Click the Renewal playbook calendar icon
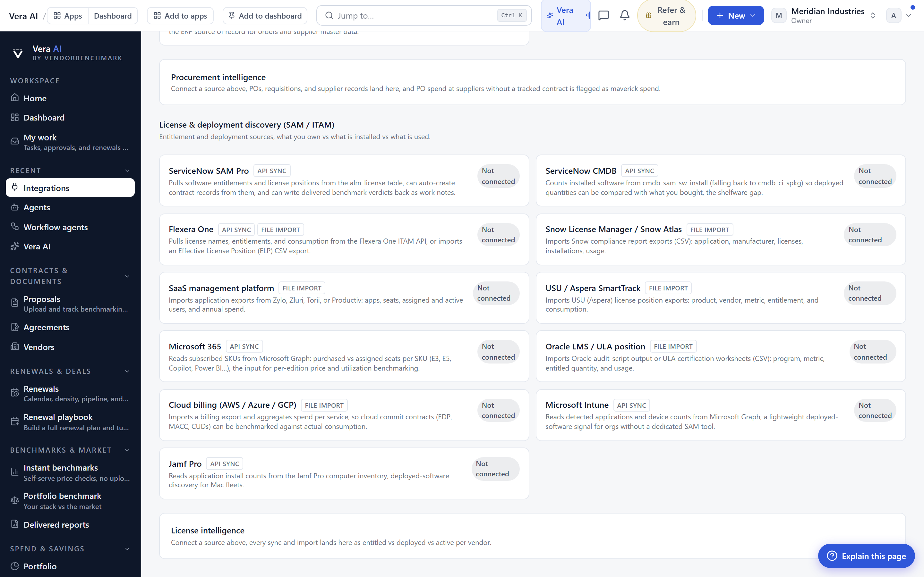 pyautogui.click(x=14, y=422)
